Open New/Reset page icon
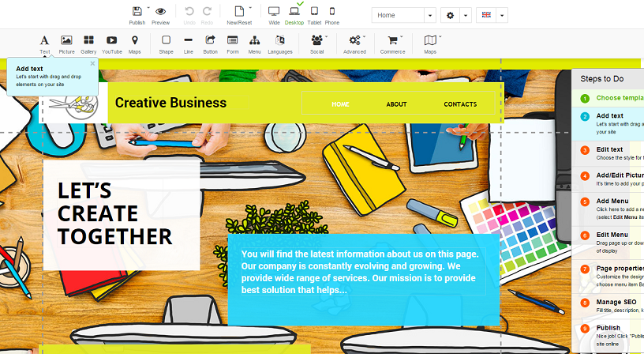 pos(239,12)
